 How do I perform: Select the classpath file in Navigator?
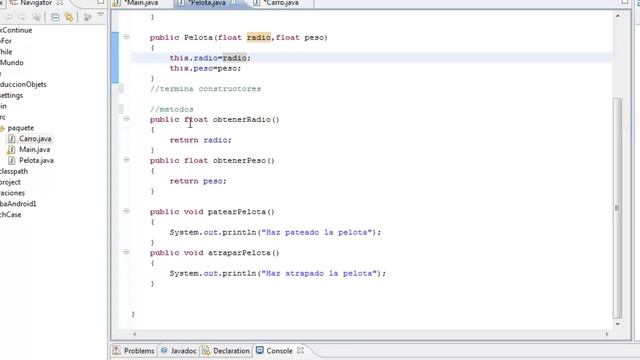click(14, 171)
